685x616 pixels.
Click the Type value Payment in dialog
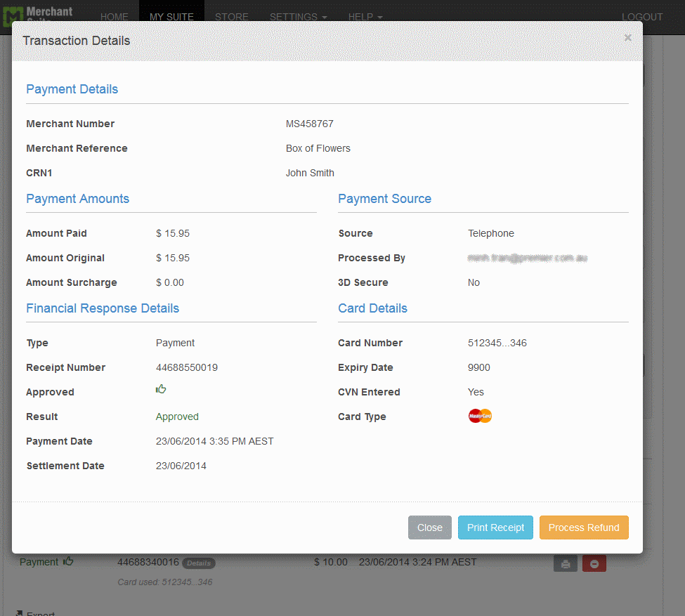(x=175, y=343)
